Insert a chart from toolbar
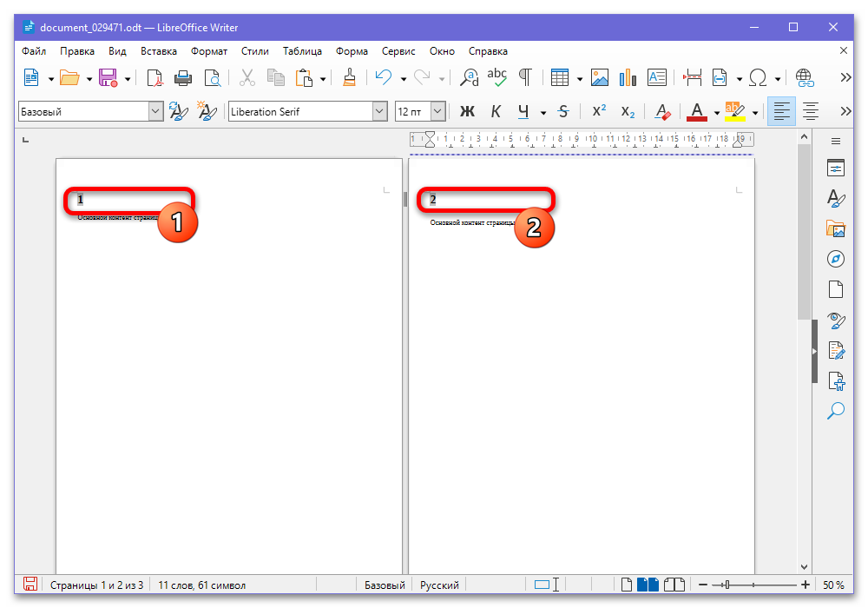Viewport: 868px width, 608px height. coord(628,78)
